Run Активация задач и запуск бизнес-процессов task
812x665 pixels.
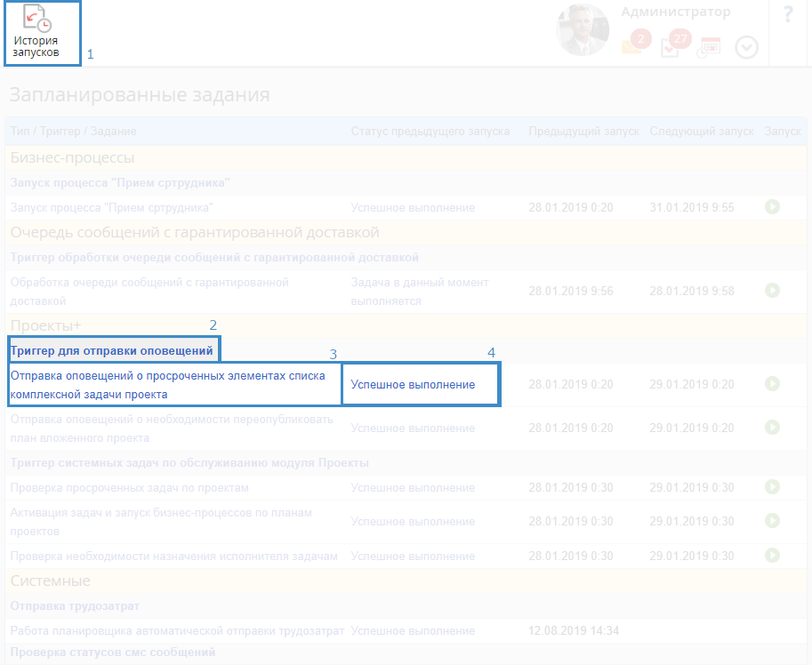(772, 520)
